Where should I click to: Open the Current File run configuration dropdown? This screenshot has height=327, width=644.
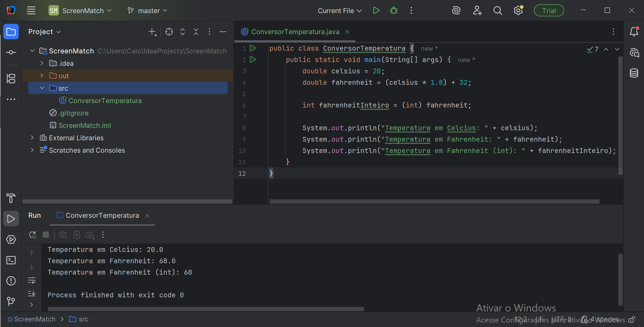point(340,11)
